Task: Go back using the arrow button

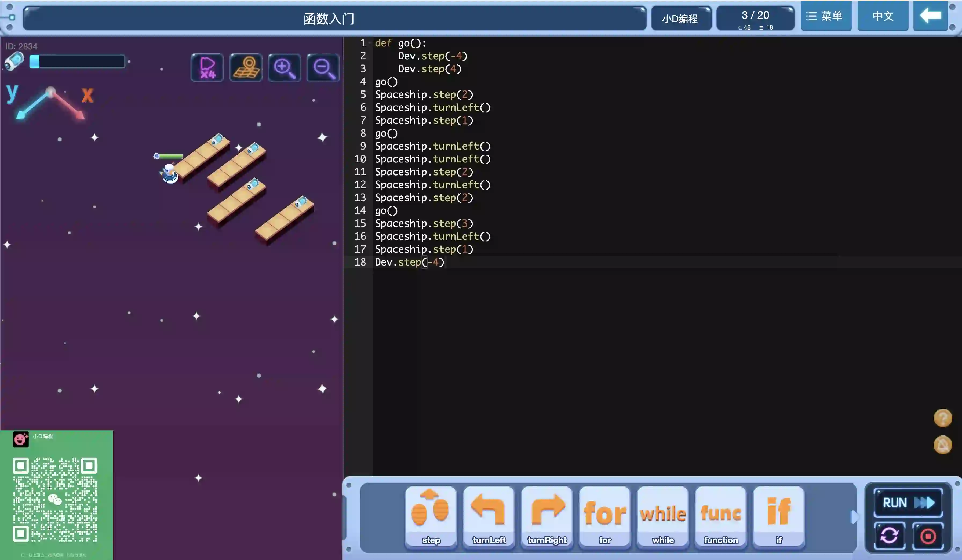Action: click(x=930, y=16)
